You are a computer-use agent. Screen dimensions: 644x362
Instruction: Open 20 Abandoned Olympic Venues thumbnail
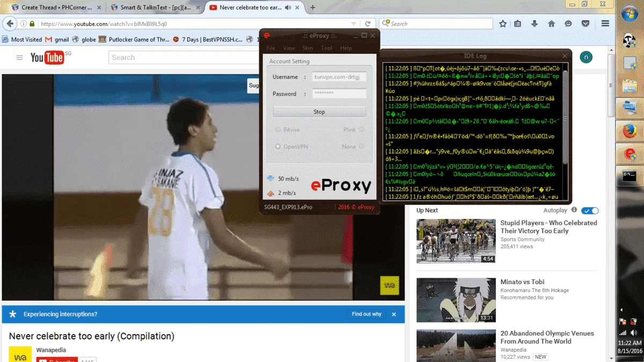[x=456, y=345]
